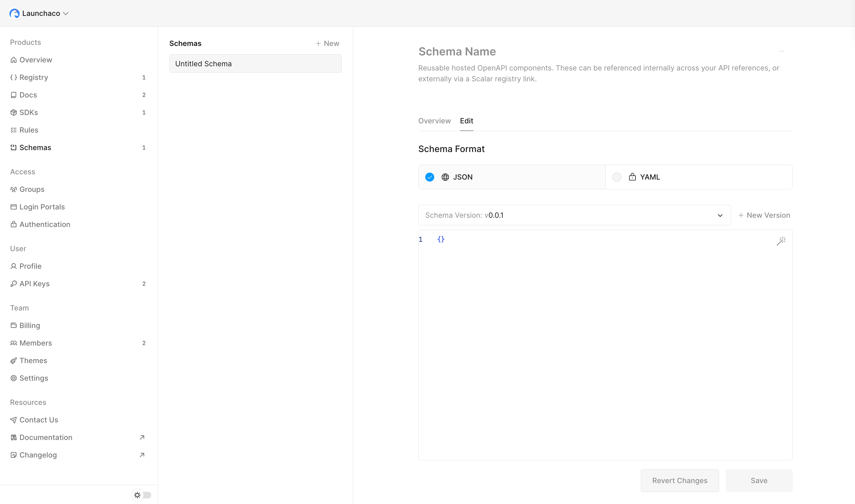The image size is (855, 504).
Task: Open Login Portals from sidebar
Action: pos(42,207)
